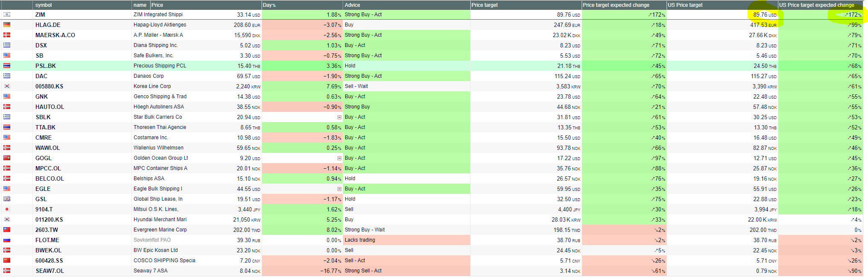Click the 8.02% Day change cell
868x278 pixels.
click(302, 230)
